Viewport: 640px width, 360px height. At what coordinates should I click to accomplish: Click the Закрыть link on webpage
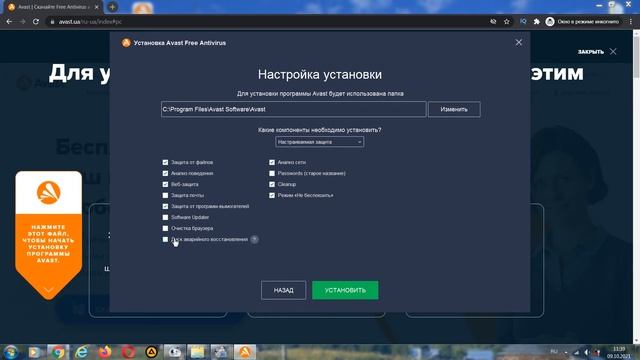(591, 52)
